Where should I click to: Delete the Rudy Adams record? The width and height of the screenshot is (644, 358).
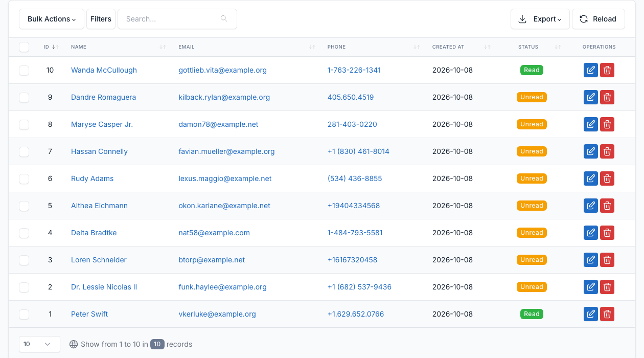[607, 178]
